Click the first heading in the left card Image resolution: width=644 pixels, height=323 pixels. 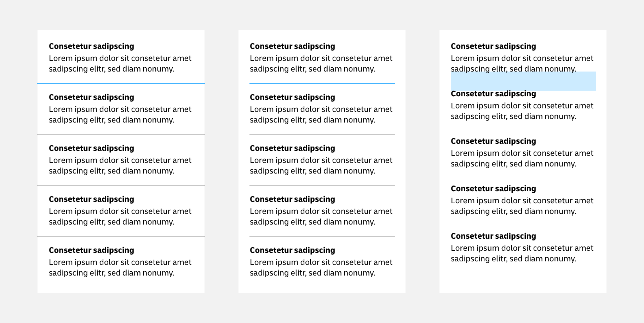[x=91, y=46]
